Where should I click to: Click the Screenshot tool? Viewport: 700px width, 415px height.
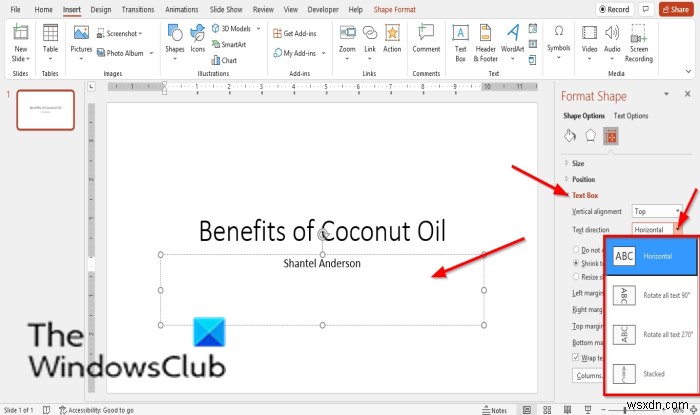click(119, 33)
